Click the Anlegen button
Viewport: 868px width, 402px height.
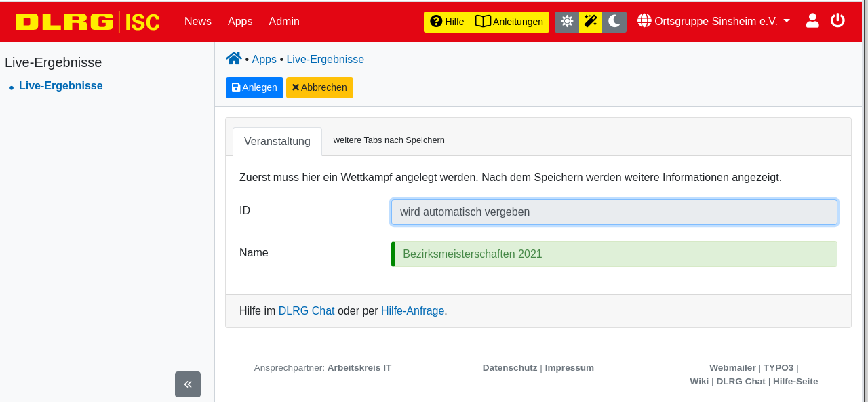pyautogui.click(x=254, y=87)
